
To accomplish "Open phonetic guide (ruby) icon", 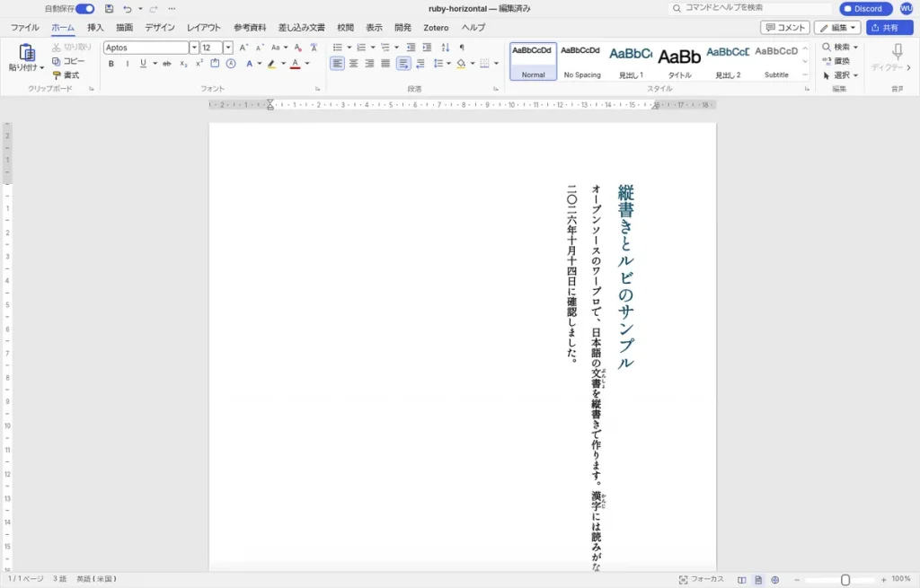I will pyautogui.click(x=314, y=48).
